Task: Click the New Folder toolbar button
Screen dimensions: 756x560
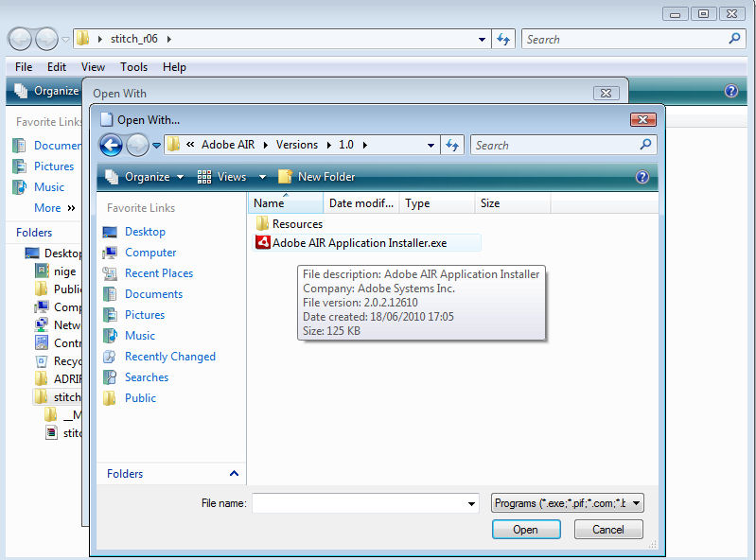Action: tap(317, 177)
